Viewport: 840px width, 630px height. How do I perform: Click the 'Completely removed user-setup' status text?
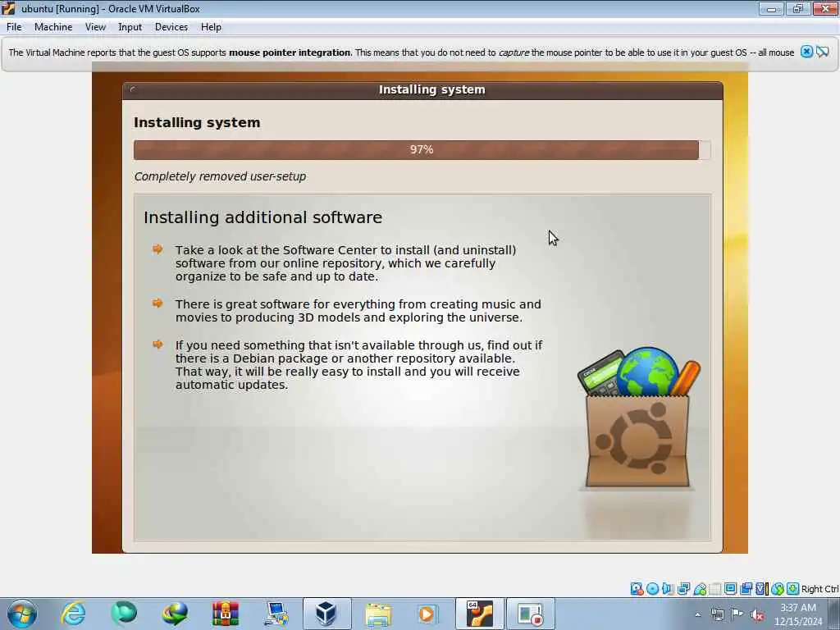click(x=220, y=176)
